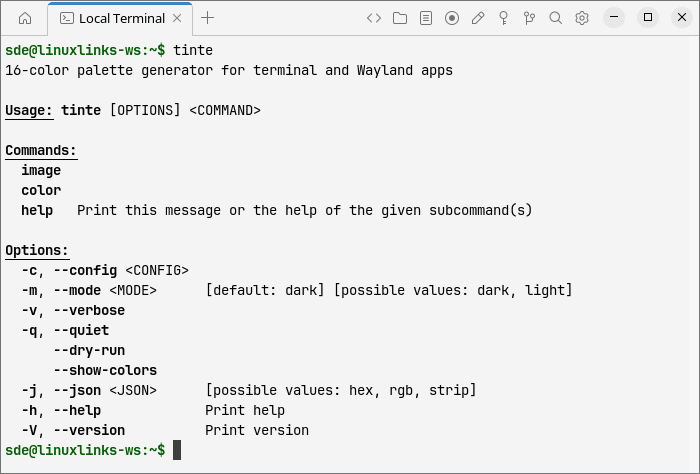Open the document list icon
Image resolution: width=700 pixels, height=474 pixels.
(x=426, y=18)
